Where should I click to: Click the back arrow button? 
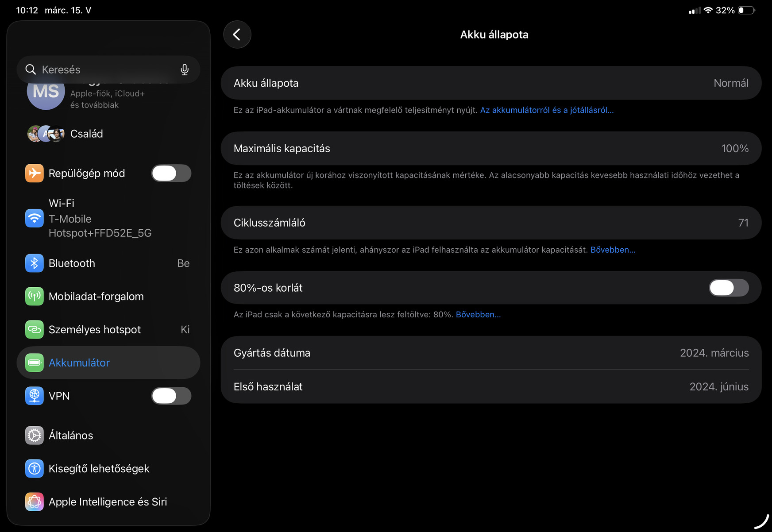[237, 35]
